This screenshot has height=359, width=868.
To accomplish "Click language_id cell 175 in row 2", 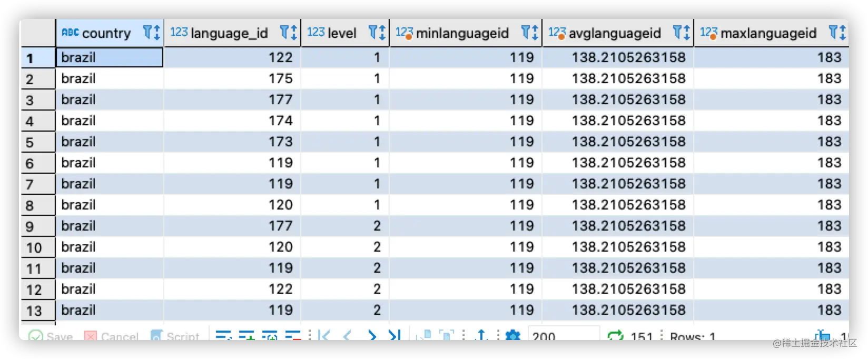I will point(232,78).
